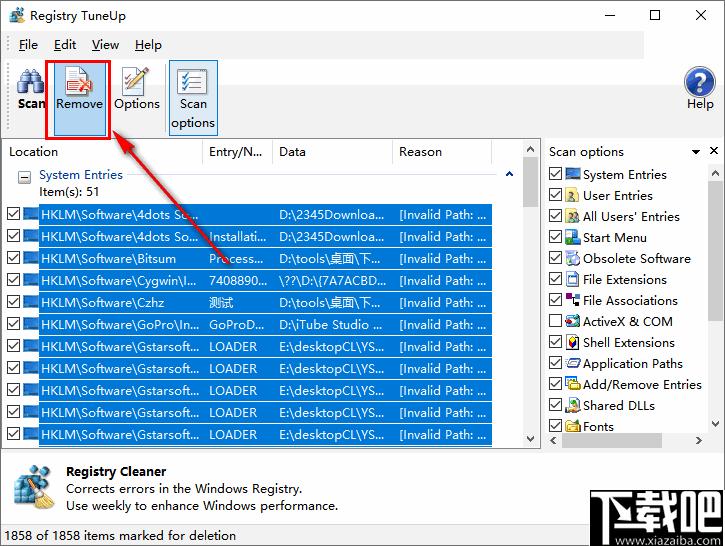Image resolution: width=725 pixels, height=546 pixels.
Task: Open Help via the question mark icon
Action: tap(700, 81)
